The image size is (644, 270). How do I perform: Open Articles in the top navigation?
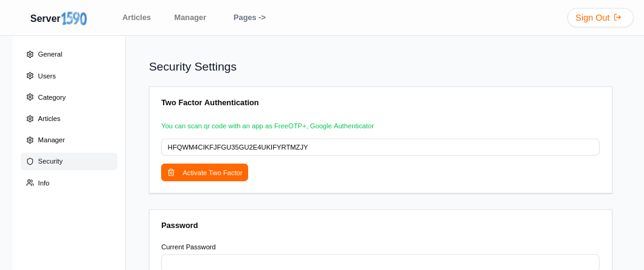click(x=136, y=18)
